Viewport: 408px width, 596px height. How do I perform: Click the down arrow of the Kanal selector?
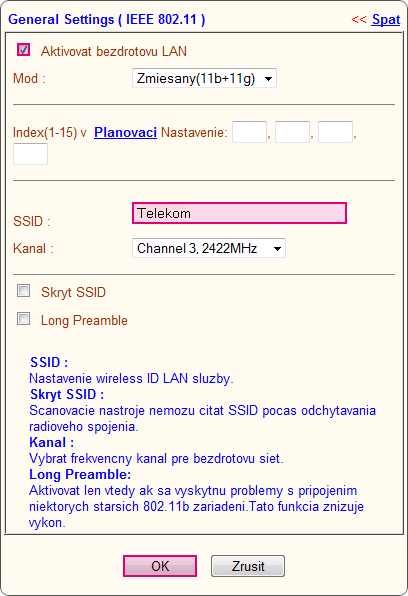(x=278, y=249)
